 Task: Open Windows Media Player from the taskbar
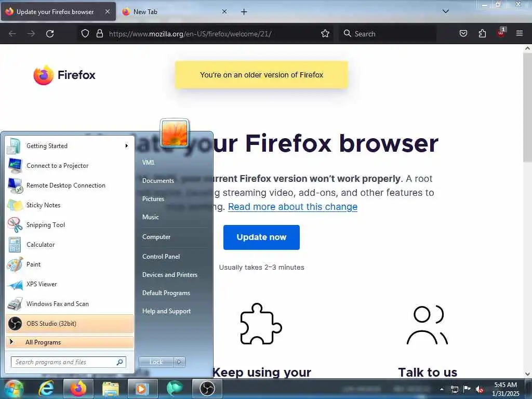pos(142,389)
